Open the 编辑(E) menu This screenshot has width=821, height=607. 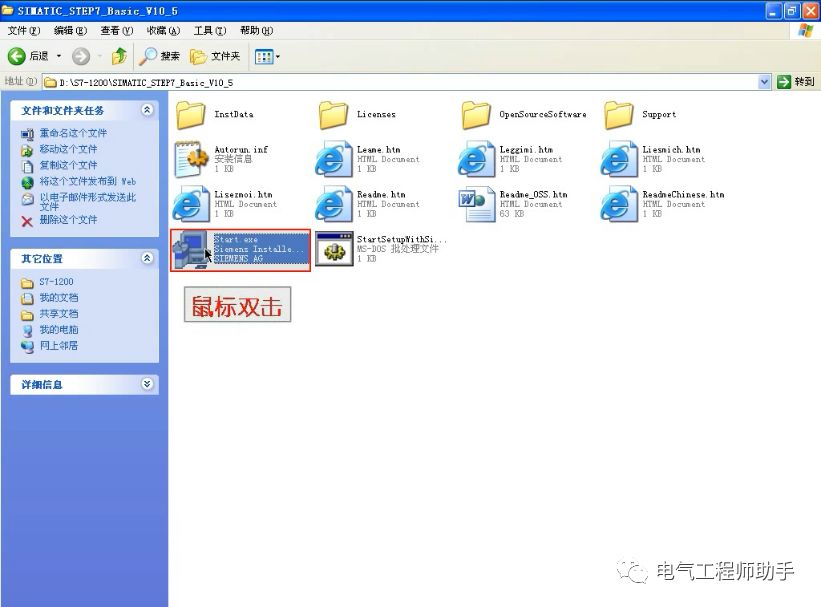71,30
